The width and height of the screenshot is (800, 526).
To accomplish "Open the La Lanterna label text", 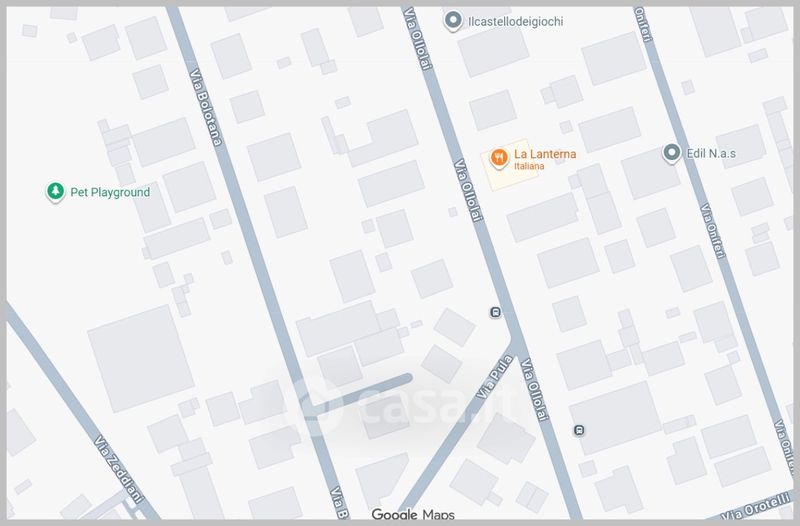I will pos(545,154).
